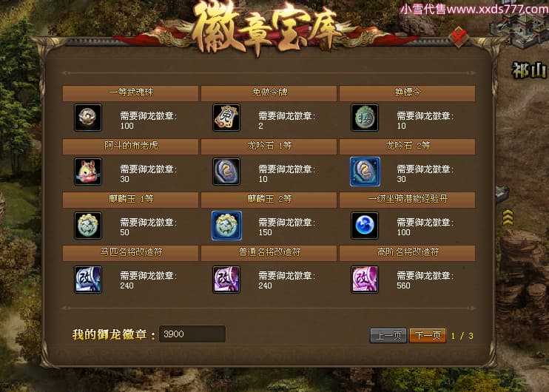
Task: Click the 一等武魂珠 header label
Action: [130, 93]
